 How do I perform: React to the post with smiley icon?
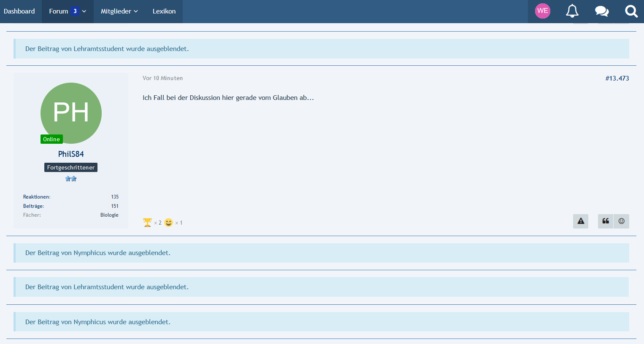click(x=621, y=221)
